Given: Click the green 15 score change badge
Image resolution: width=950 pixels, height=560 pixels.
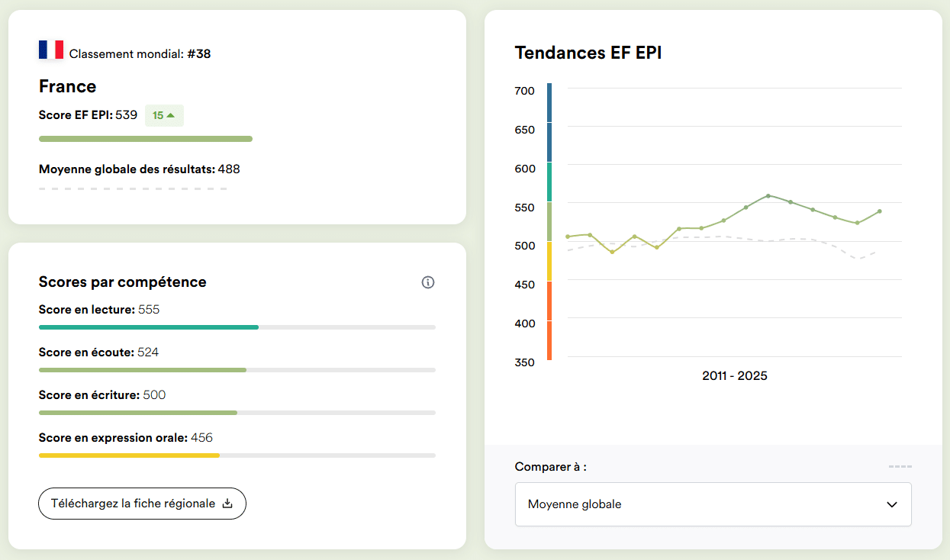Looking at the screenshot, I should (164, 115).
